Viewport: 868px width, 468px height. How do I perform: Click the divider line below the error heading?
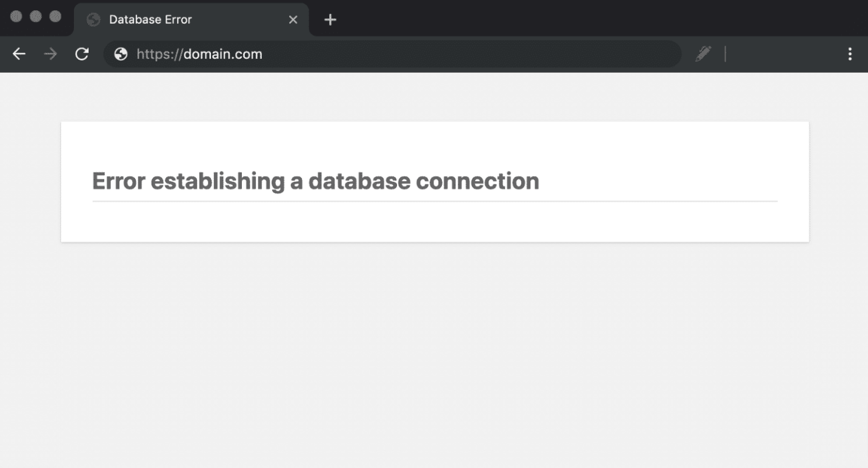click(x=434, y=200)
